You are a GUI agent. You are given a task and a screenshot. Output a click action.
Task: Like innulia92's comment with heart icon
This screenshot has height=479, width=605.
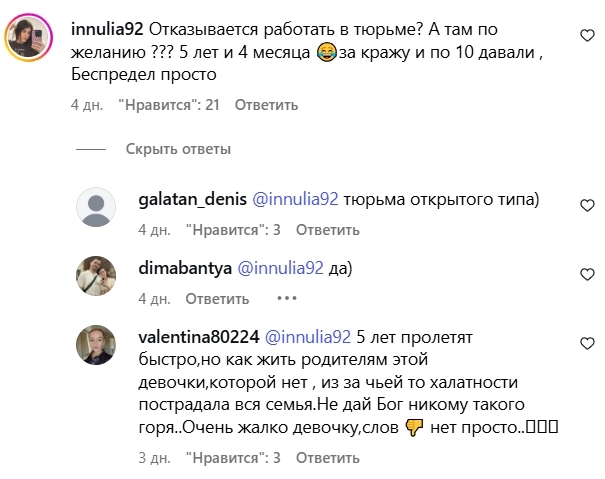tap(589, 35)
